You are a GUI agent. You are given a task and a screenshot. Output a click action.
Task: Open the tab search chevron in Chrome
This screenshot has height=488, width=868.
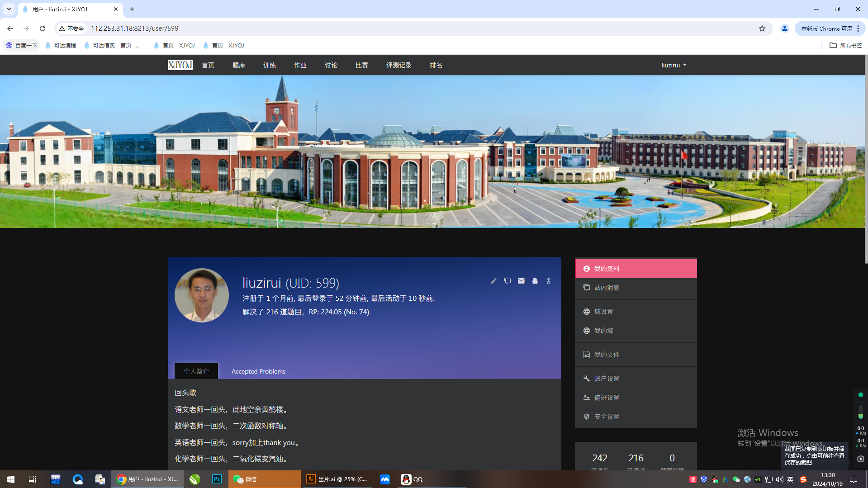tap(9, 9)
